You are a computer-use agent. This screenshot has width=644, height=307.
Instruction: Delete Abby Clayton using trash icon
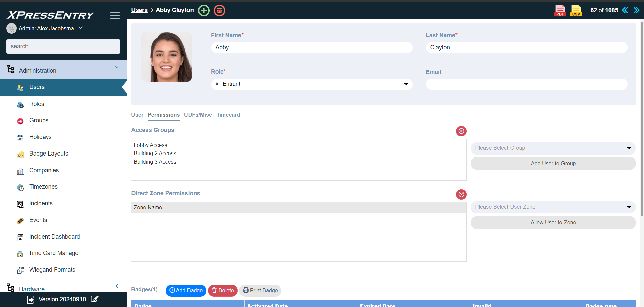219,10
